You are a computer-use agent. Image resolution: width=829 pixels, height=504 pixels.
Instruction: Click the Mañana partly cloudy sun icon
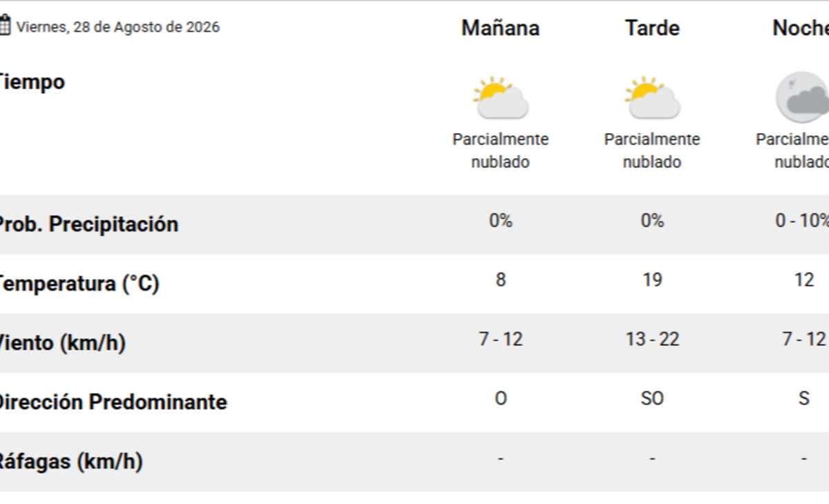point(501,98)
